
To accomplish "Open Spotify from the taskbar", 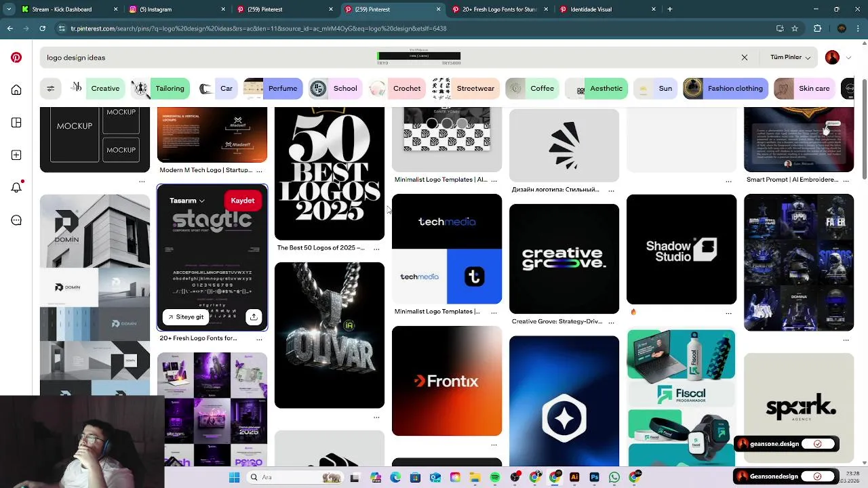I will point(495,477).
